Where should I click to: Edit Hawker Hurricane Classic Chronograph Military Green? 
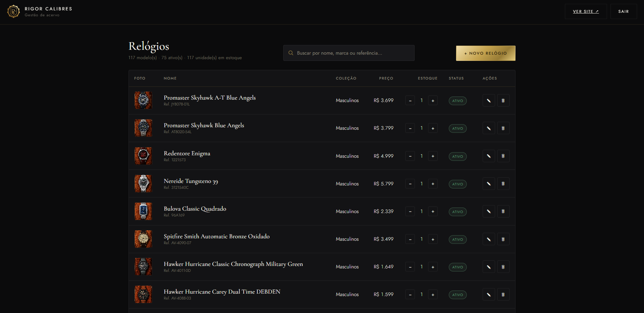[489, 267]
